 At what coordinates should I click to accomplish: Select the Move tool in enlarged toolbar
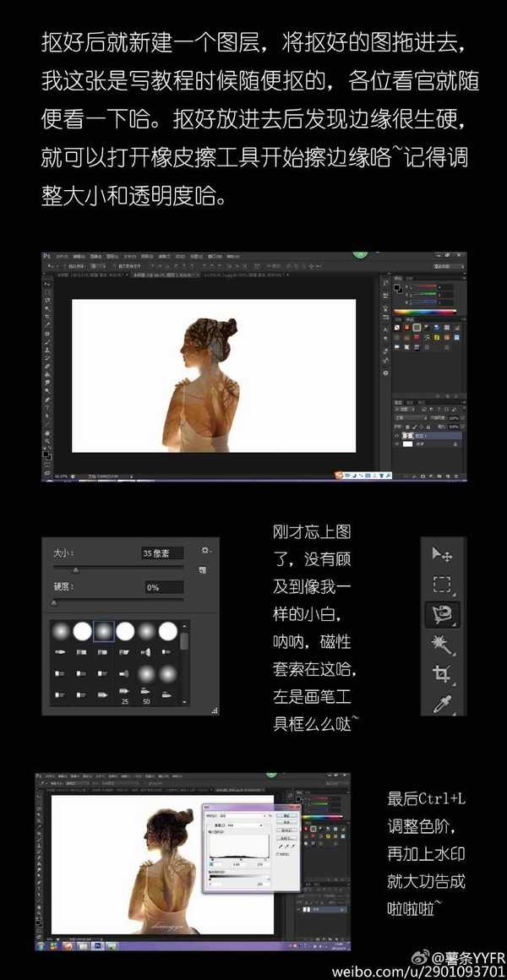pyautogui.click(x=442, y=554)
